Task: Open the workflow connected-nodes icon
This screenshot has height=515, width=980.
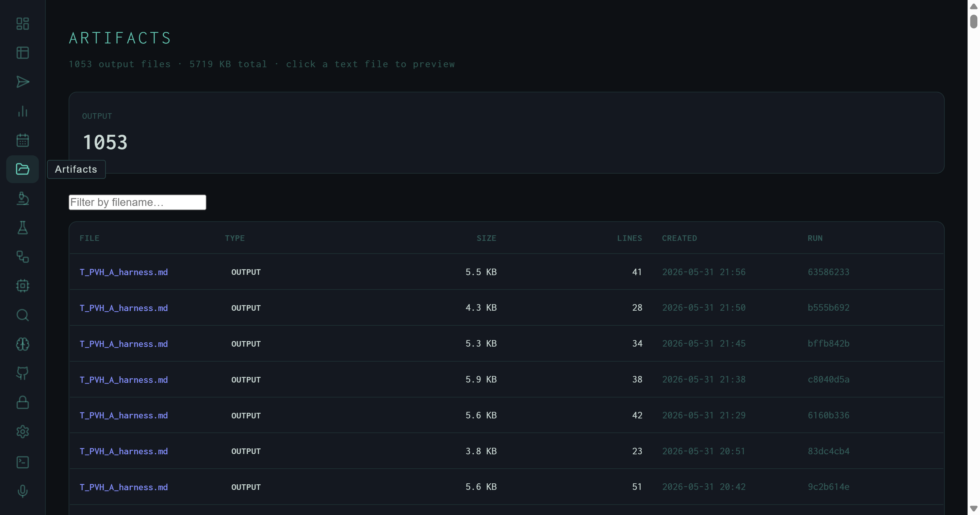Action: [23, 257]
